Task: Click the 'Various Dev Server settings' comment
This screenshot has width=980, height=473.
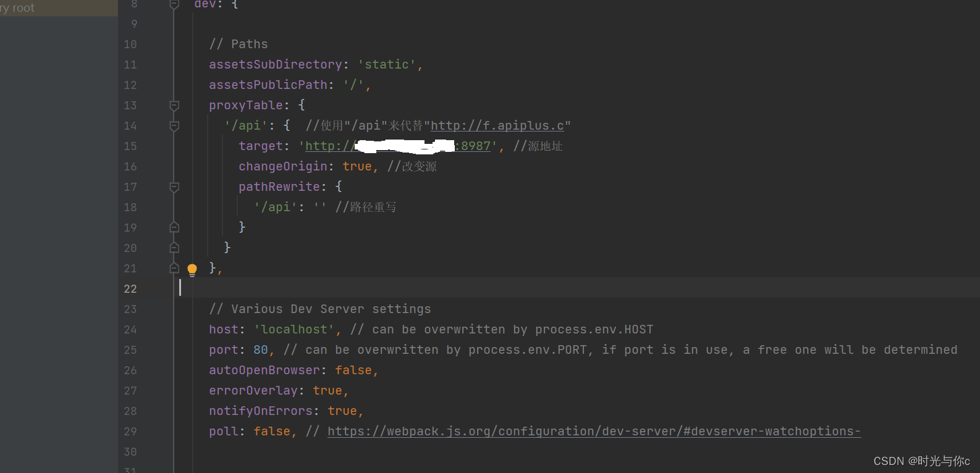Action: click(x=320, y=309)
